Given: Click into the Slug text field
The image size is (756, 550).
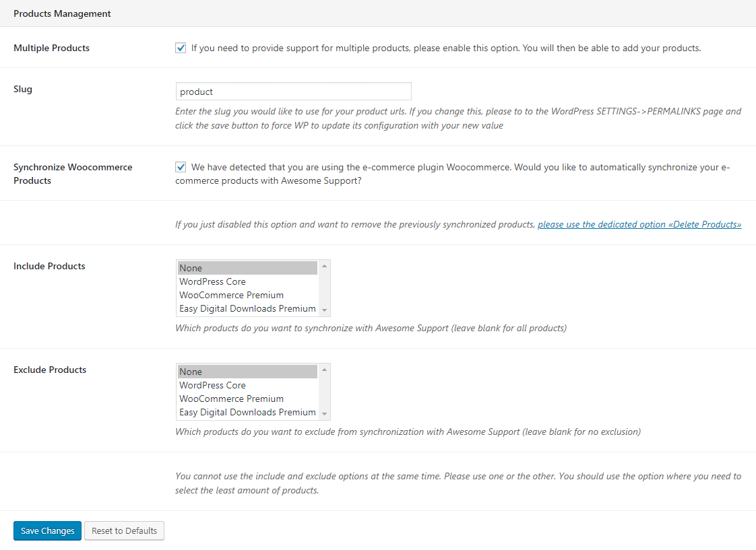Looking at the screenshot, I should (293, 92).
